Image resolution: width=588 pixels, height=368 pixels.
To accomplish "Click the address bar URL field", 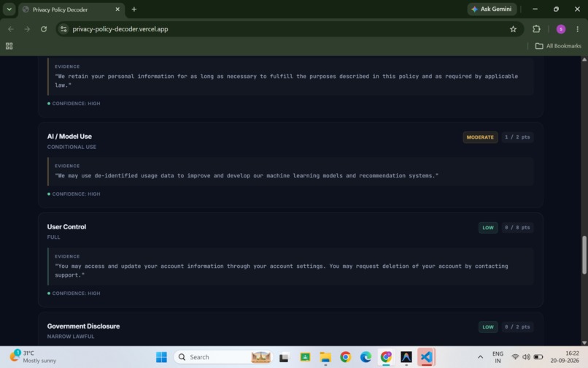I will pyautogui.click(x=289, y=29).
